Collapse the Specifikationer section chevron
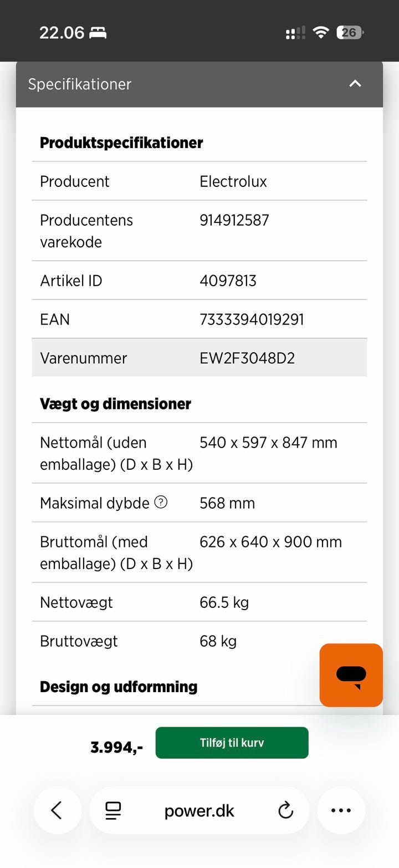The image size is (399, 868). 355,84
